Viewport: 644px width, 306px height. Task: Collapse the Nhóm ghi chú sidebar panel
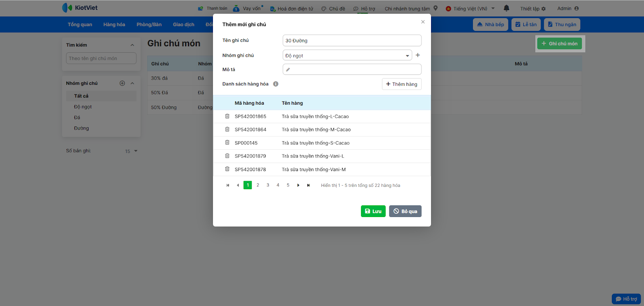[132, 83]
